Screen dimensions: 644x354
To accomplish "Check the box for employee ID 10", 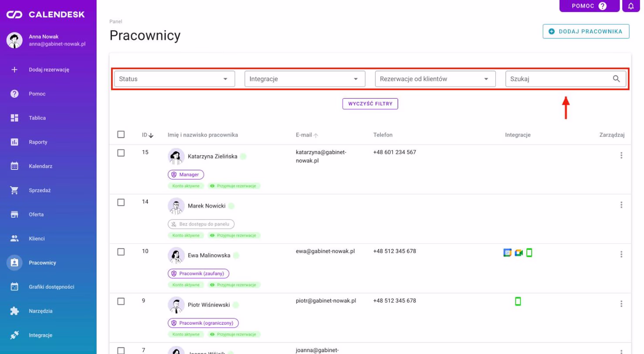I will (x=121, y=252).
